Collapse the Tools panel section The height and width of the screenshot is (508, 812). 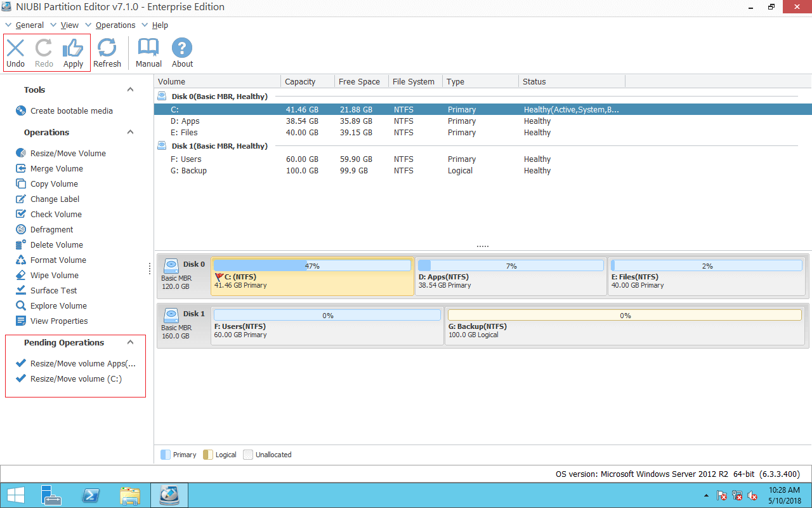coord(131,90)
